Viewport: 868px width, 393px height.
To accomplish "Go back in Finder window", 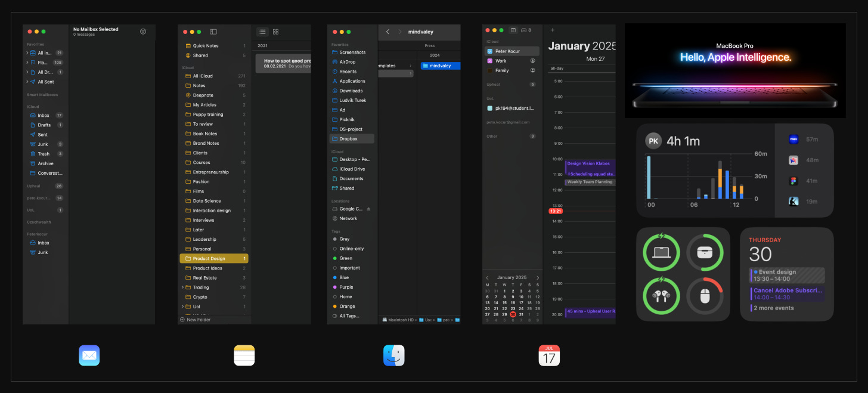I will (x=387, y=32).
